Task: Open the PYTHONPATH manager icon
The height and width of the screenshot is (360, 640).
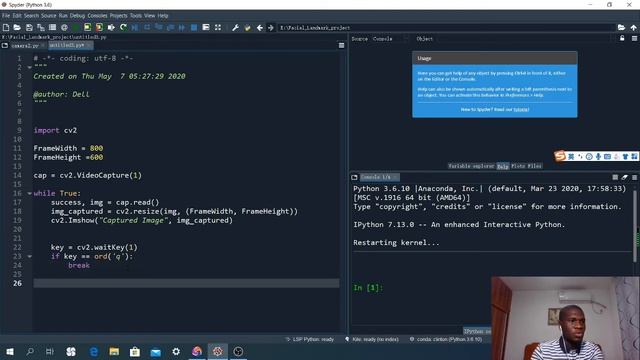Action: [x=247, y=27]
